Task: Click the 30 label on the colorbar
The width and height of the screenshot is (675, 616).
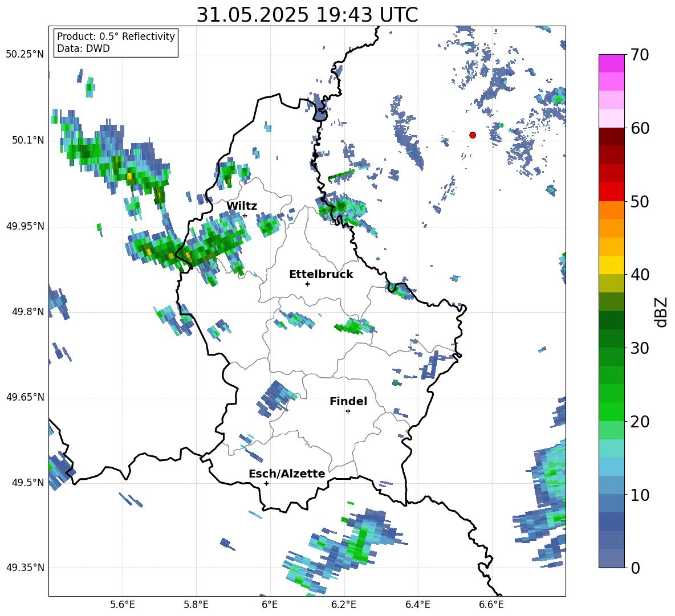Action: point(639,348)
